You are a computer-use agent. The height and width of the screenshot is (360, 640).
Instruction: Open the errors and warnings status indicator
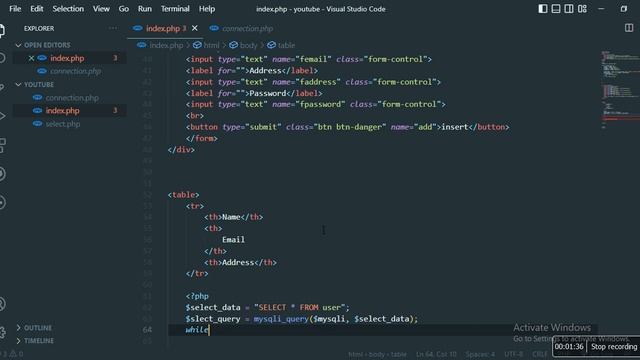point(12,354)
